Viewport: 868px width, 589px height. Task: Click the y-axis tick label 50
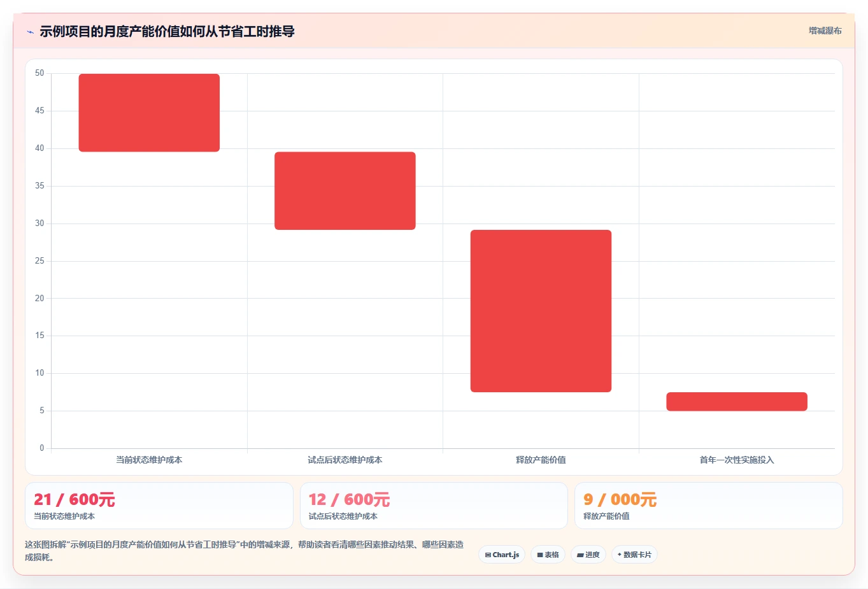point(39,73)
